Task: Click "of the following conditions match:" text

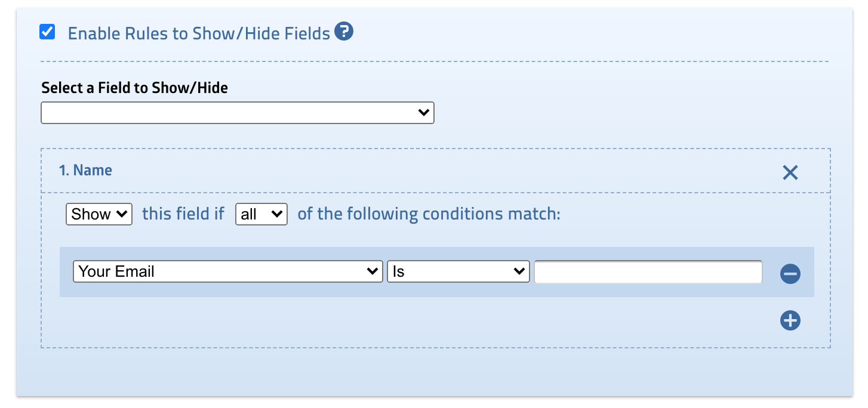Action: [x=429, y=214]
